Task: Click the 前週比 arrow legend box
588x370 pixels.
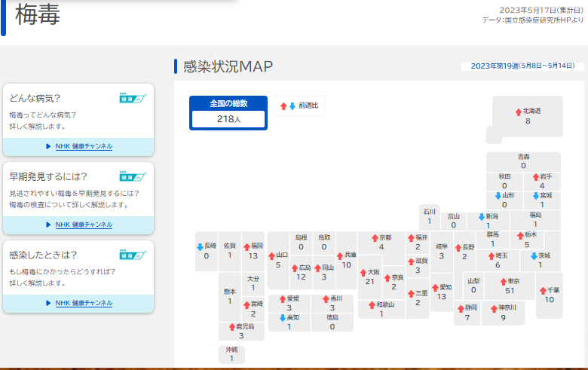Action: (299, 105)
